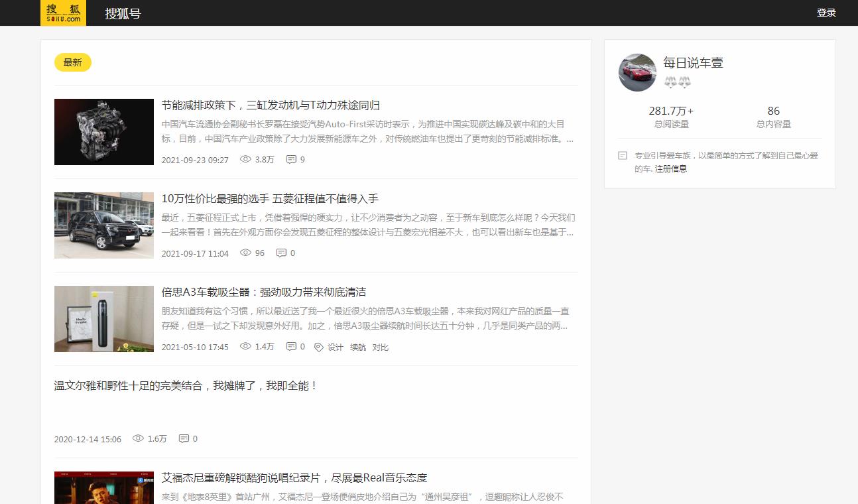Open the 注册信息 link
858x504 pixels.
(x=671, y=169)
